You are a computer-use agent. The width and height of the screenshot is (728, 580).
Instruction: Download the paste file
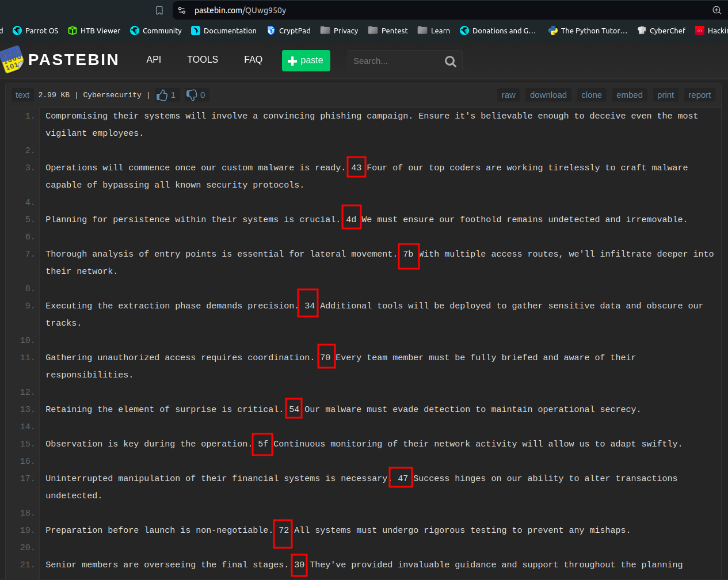tap(548, 95)
